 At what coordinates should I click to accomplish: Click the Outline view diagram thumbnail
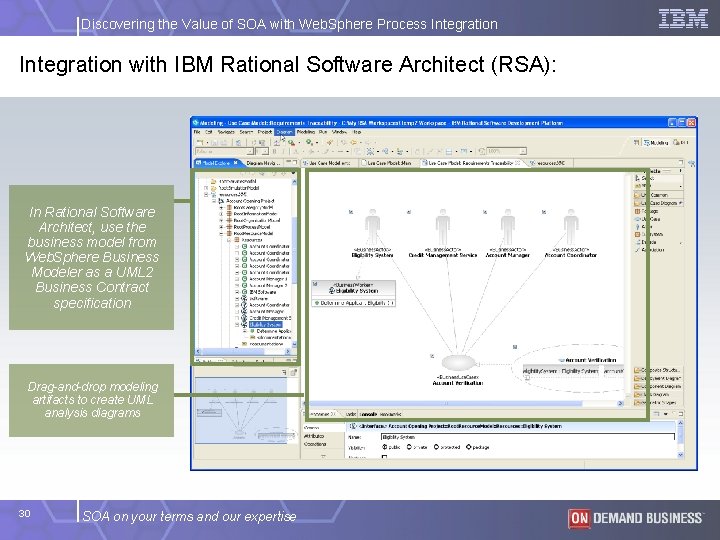point(241,410)
